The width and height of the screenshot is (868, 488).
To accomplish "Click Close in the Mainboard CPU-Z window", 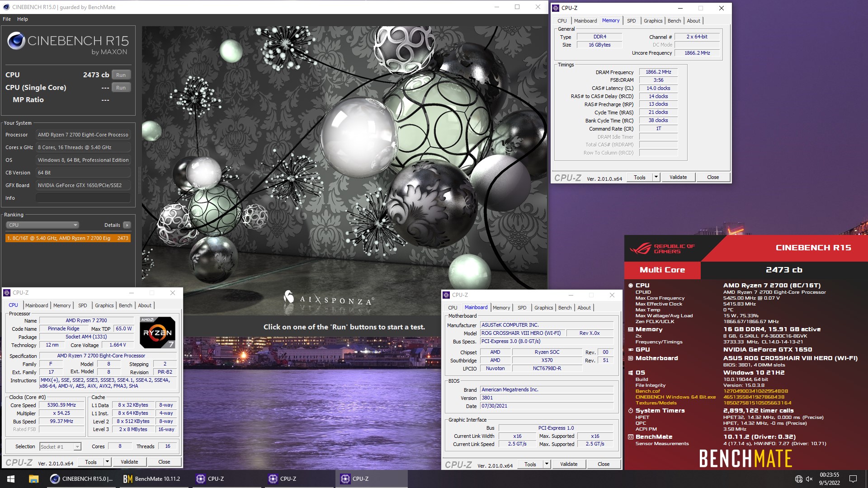I will click(x=604, y=464).
